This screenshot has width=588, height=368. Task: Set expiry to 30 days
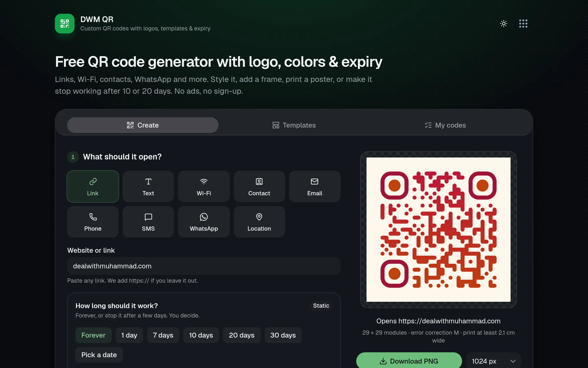click(283, 335)
